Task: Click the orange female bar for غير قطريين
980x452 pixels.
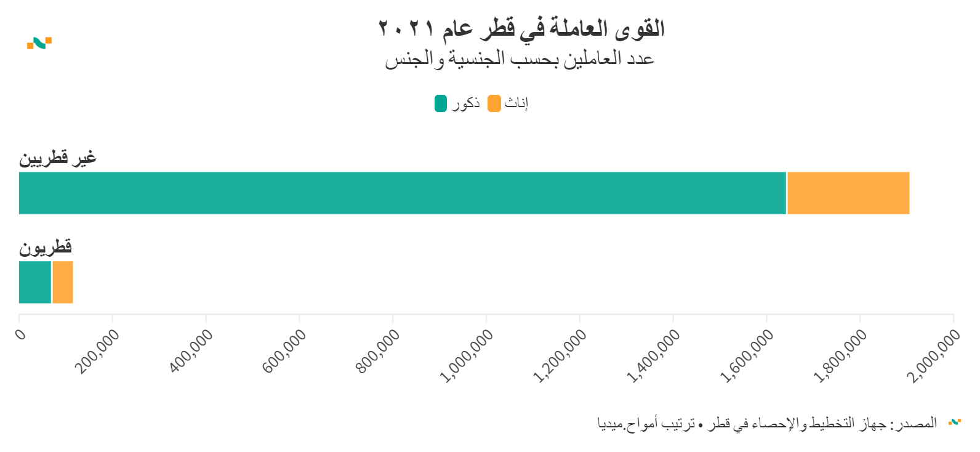Action: pyautogui.click(x=848, y=193)
